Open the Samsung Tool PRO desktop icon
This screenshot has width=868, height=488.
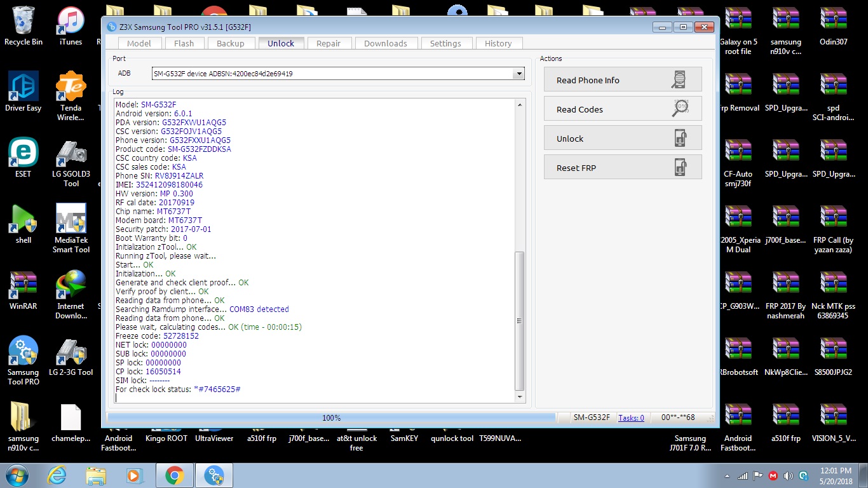tap(24, 361)
